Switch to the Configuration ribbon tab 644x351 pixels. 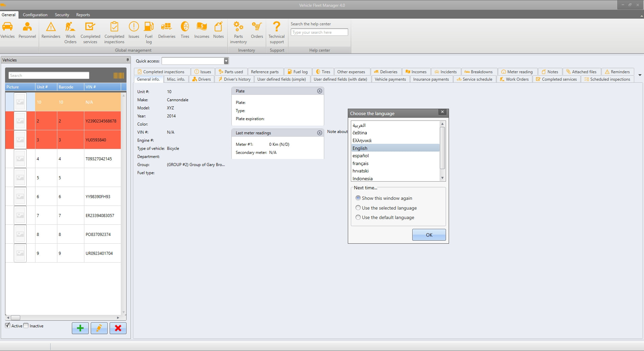35,15
